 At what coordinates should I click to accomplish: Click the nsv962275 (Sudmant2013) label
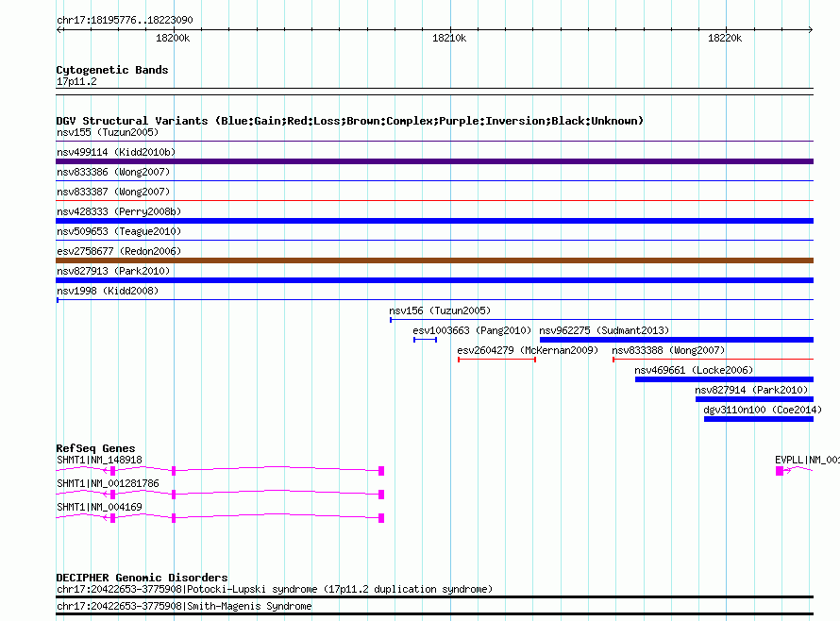click(x=604, y=330)
